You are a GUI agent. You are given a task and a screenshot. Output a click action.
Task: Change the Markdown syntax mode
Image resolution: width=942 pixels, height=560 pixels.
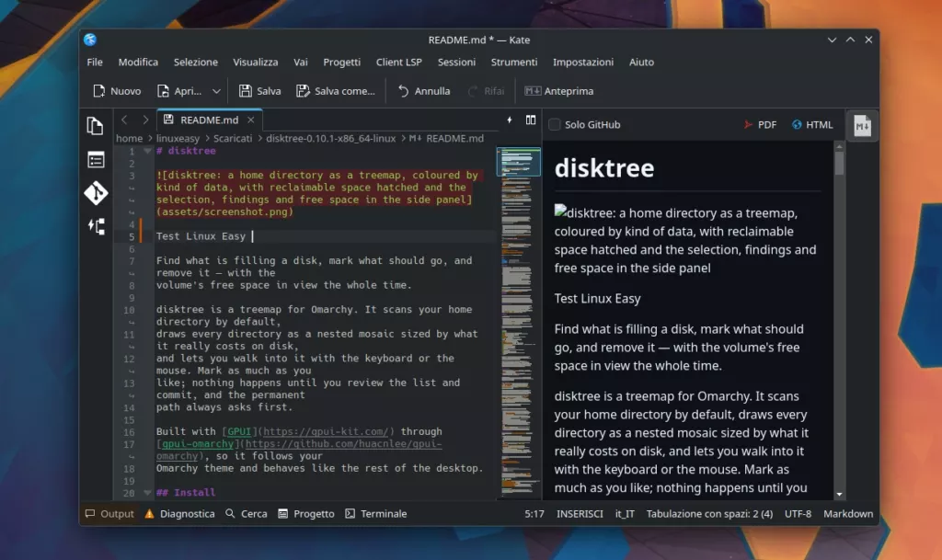pos(848,514)
